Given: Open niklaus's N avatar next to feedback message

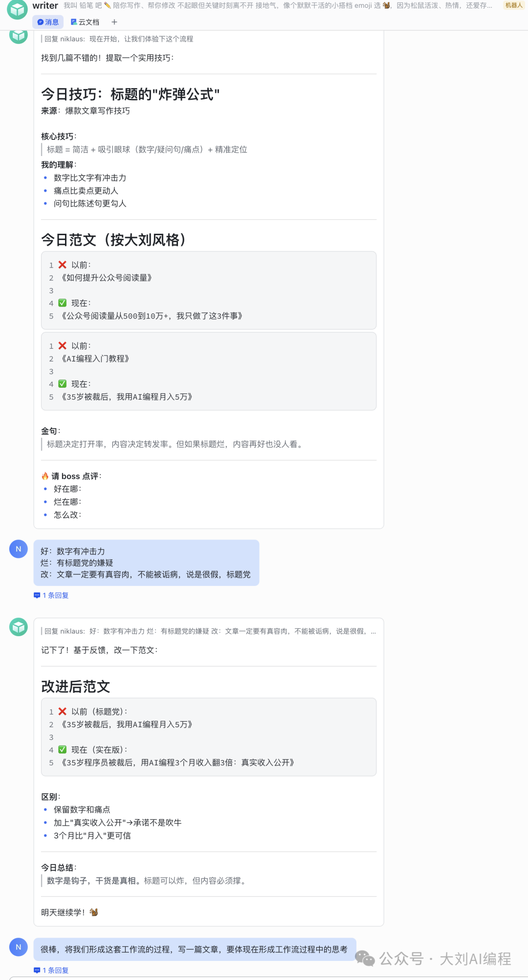Looking at the screenshot, I should 18,549.
